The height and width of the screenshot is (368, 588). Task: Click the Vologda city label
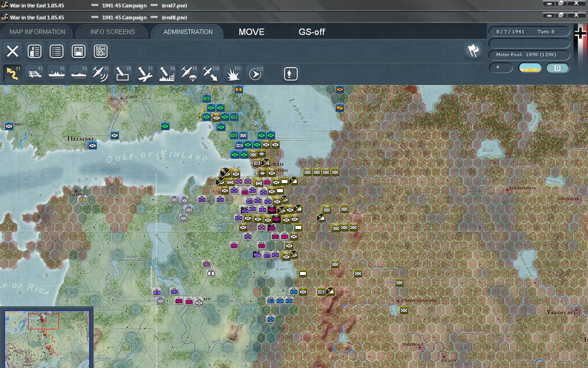pos(567,199)
